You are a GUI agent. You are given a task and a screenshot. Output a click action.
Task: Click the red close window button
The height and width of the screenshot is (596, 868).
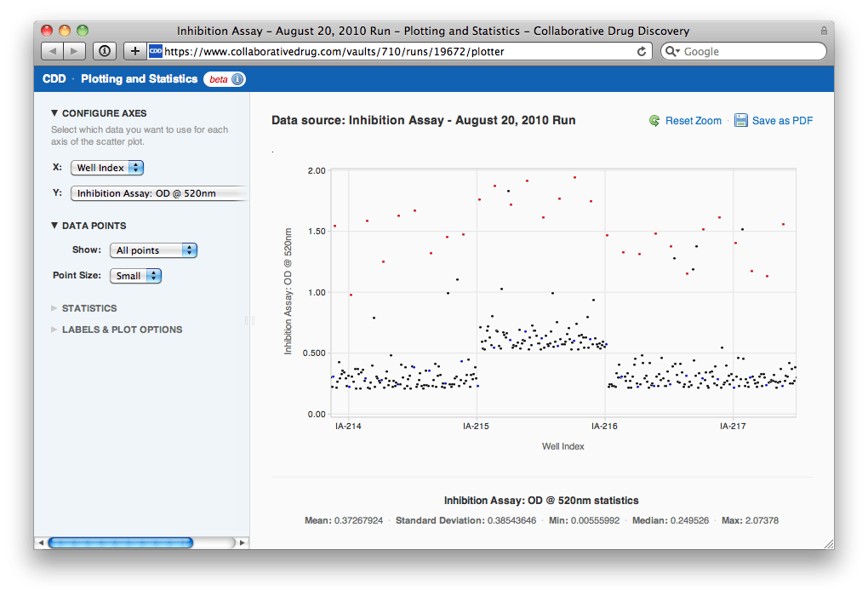tap(47, 31)
